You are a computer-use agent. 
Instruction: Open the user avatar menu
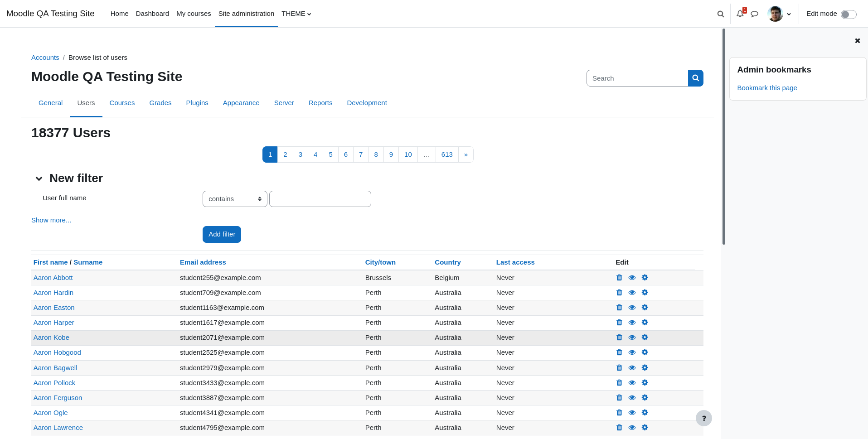click(x=779, y=14)
